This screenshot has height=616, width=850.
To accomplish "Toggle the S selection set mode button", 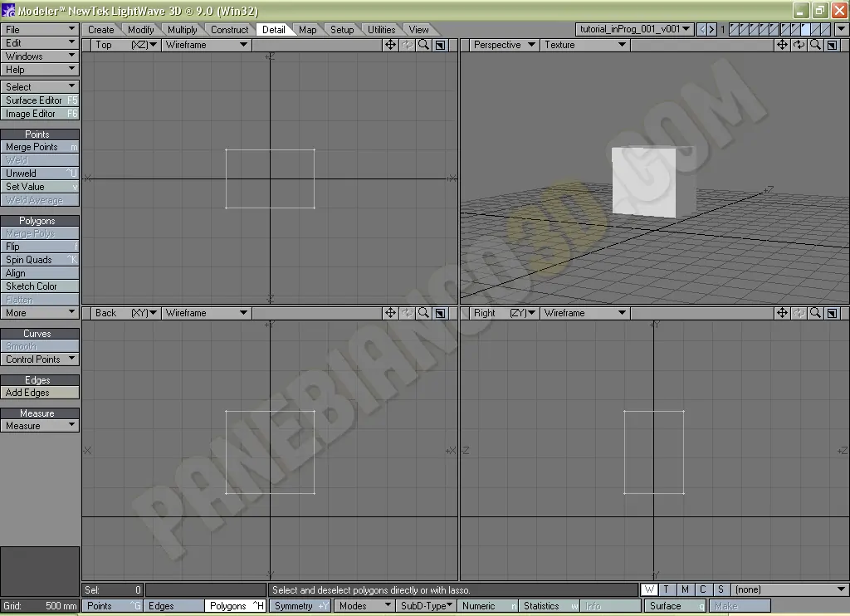I will pyautogui.click(x=721, y=589).
